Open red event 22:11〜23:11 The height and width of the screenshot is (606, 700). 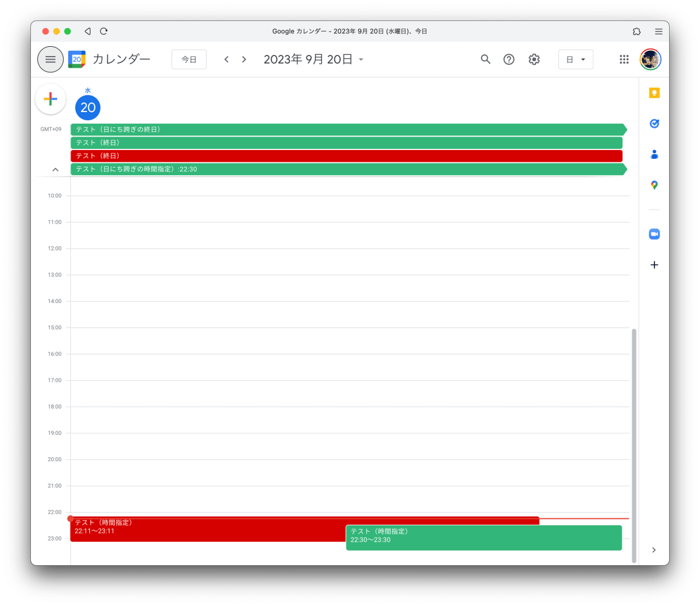[208, 530]
